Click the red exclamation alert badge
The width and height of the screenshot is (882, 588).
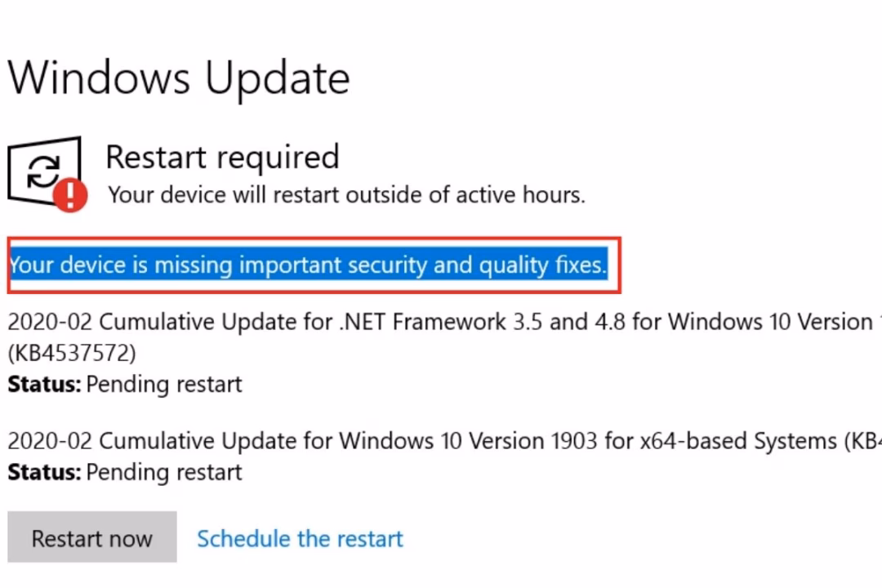point(71,194)
